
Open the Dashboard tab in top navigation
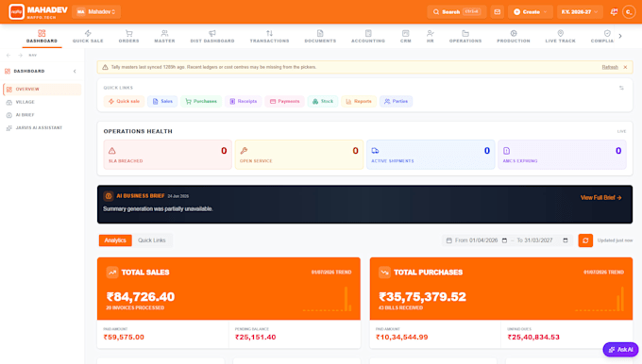click(42, 37)
